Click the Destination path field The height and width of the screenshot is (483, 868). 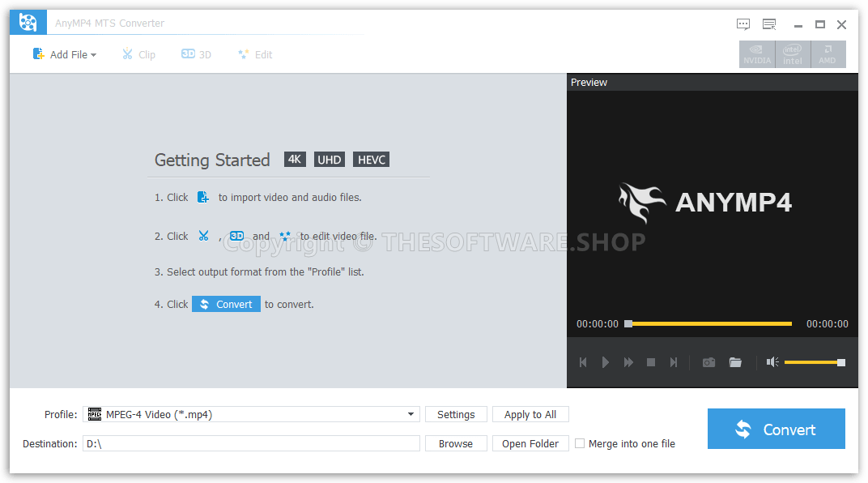[x=251, y=443]
